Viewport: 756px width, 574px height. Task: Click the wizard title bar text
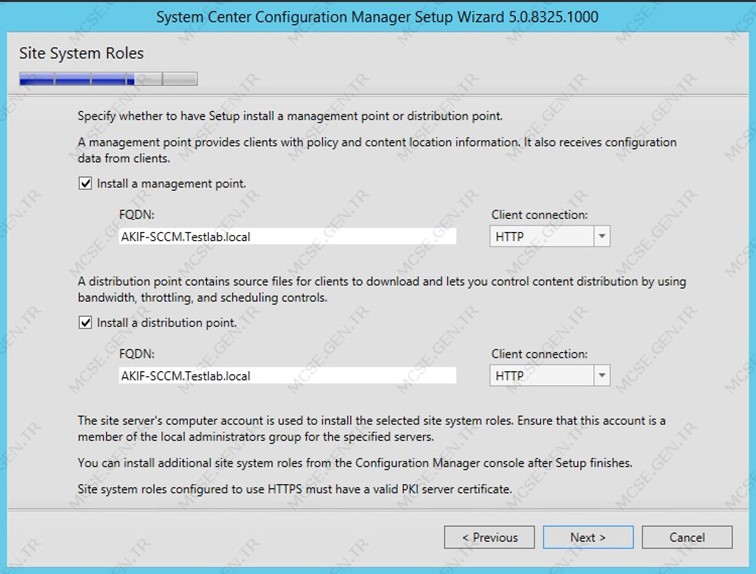point(377,17)
